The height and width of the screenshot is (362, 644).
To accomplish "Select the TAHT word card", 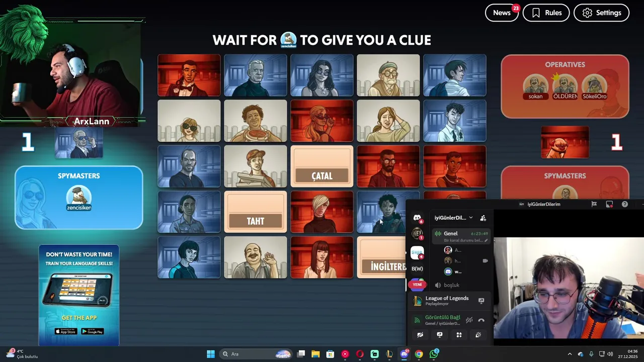I will tap(256, 212).
